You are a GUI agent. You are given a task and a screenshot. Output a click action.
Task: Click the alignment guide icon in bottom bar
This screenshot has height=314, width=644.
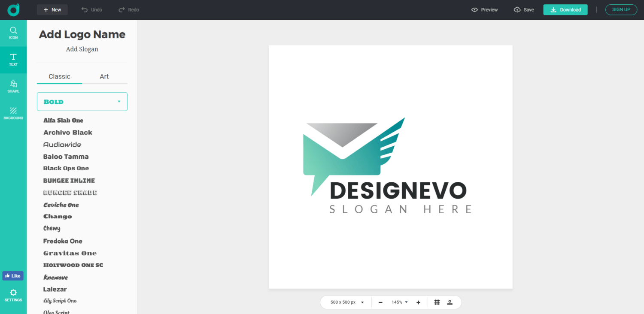450,302
